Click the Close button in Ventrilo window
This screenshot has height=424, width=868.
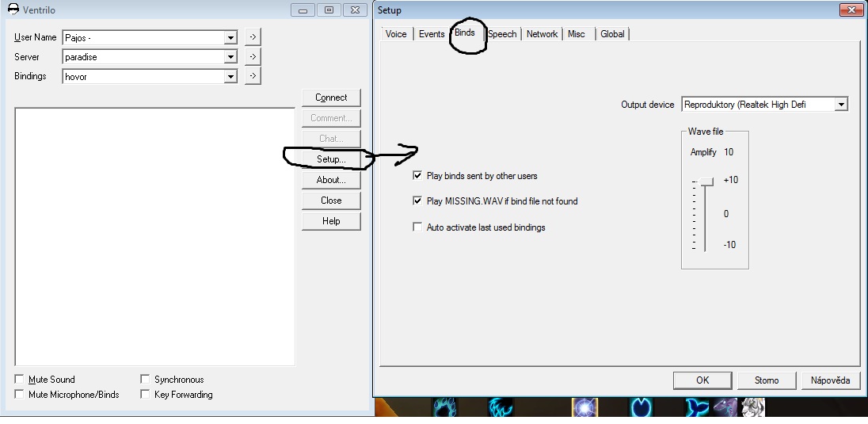[x=331, y=200]
